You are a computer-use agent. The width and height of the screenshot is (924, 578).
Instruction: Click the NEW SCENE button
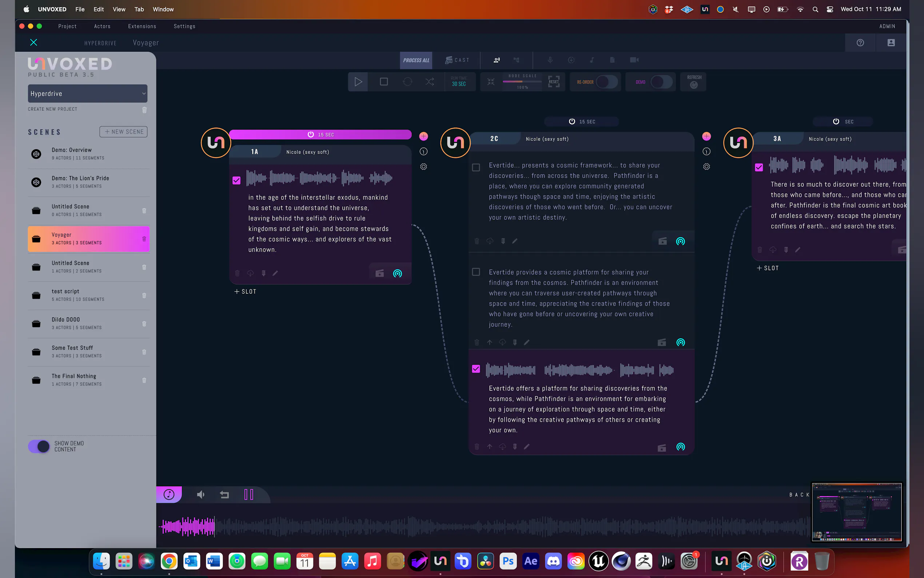[123, 132]
